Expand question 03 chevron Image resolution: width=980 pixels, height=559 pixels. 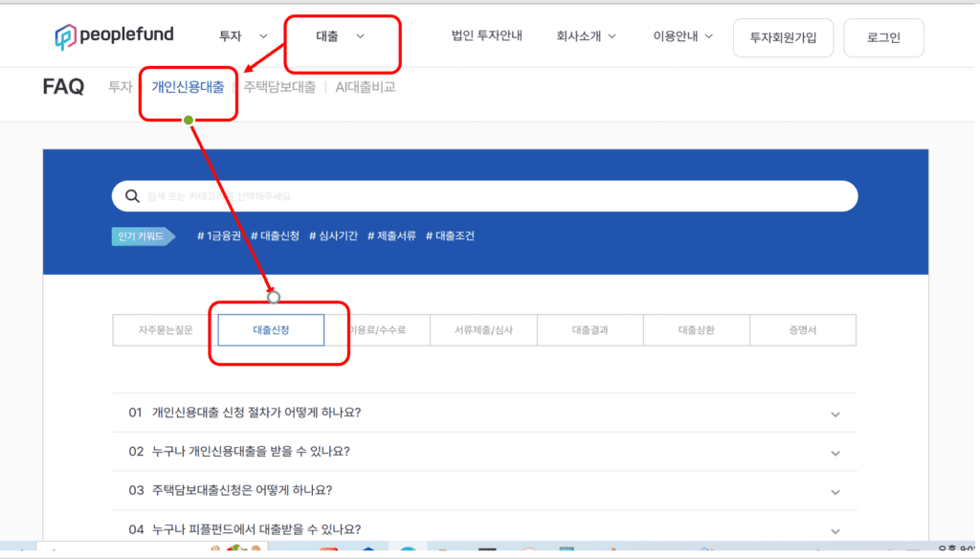tap(835, 492)
